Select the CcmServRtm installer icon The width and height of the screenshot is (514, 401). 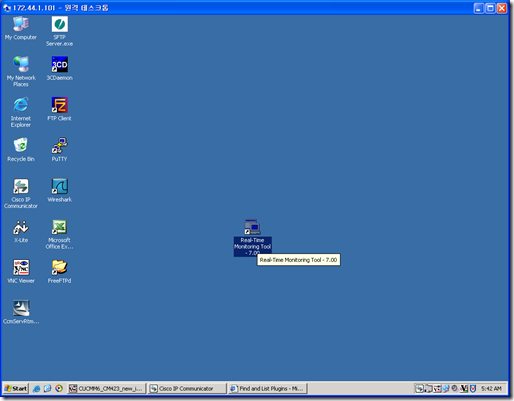[21, 312]
